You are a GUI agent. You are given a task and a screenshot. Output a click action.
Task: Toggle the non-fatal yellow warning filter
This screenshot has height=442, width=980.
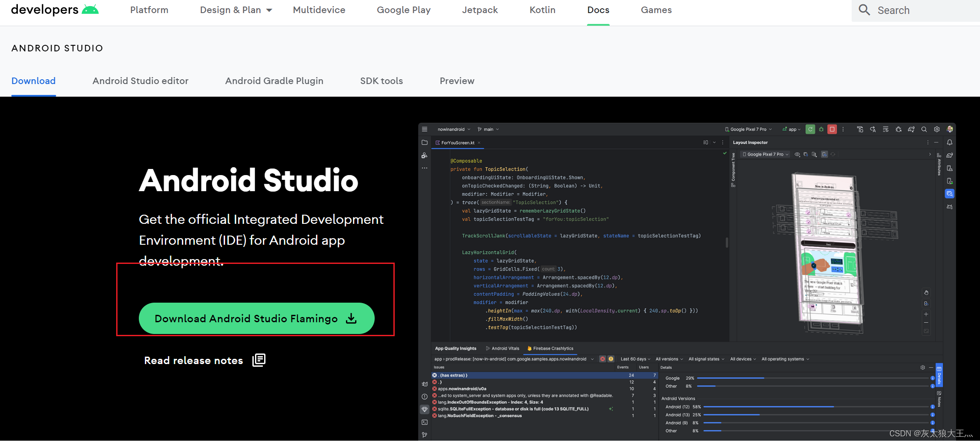[611, 359]
